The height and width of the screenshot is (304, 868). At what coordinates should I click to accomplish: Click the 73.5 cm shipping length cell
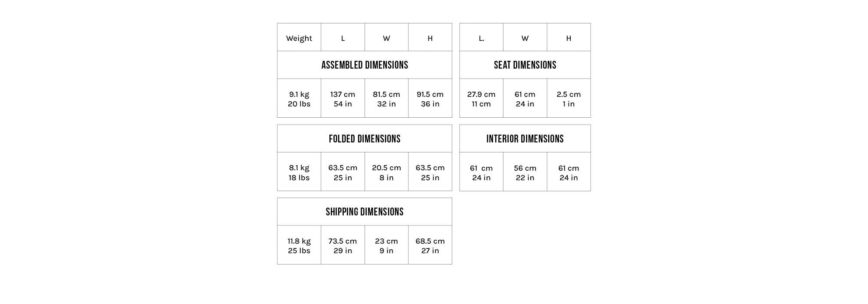pos(343,246)
